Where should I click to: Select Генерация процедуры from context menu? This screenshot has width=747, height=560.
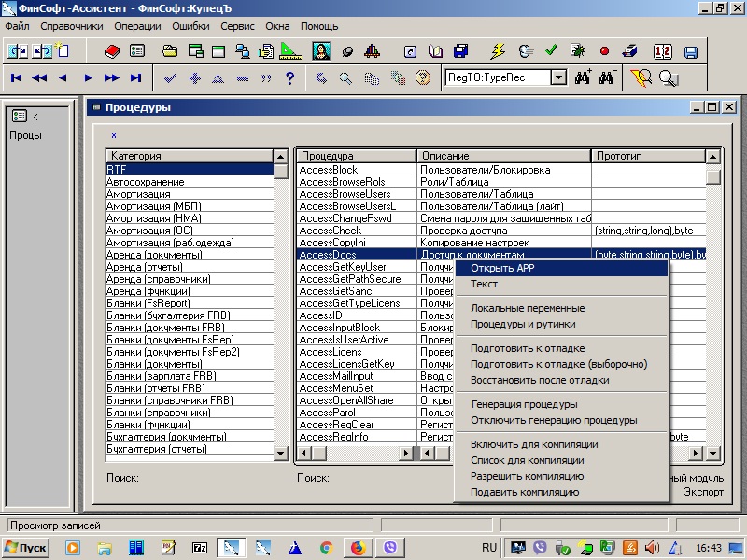pos(523,404)
